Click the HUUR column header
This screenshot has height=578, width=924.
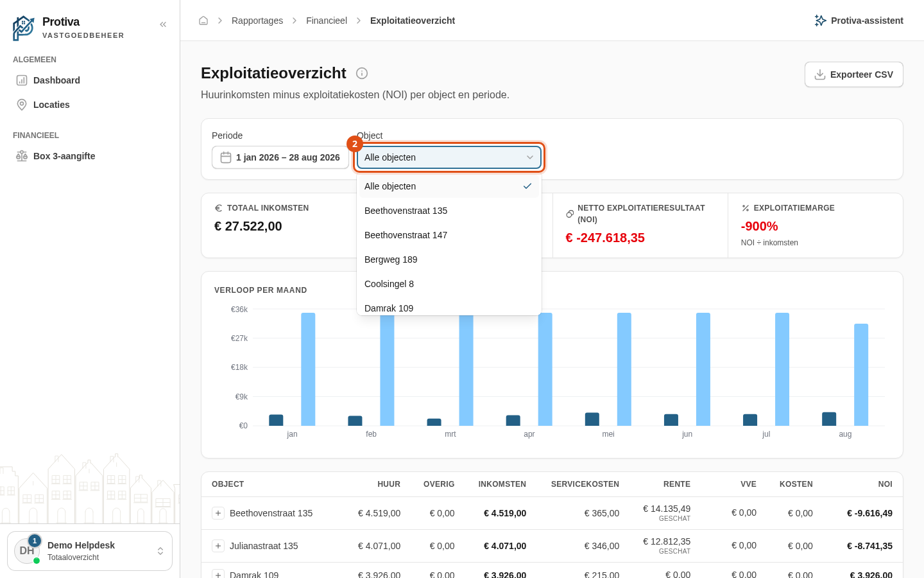(389, 484)
